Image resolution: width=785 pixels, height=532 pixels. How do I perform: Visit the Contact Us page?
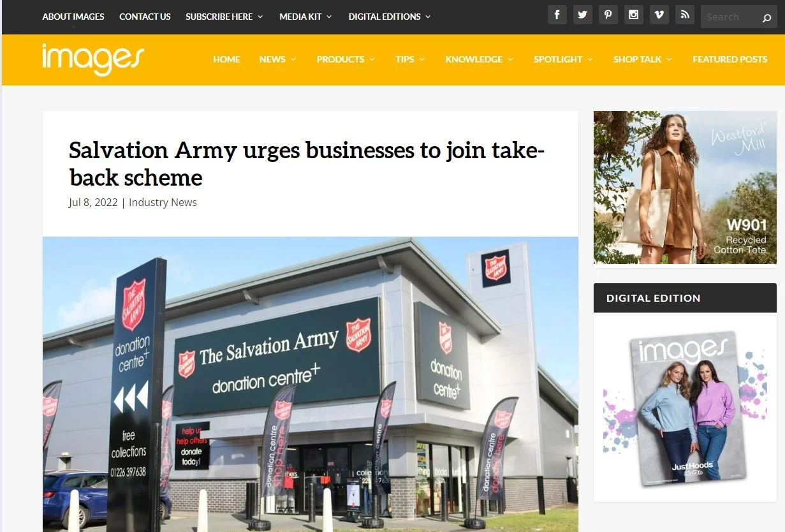pos(145,17)
